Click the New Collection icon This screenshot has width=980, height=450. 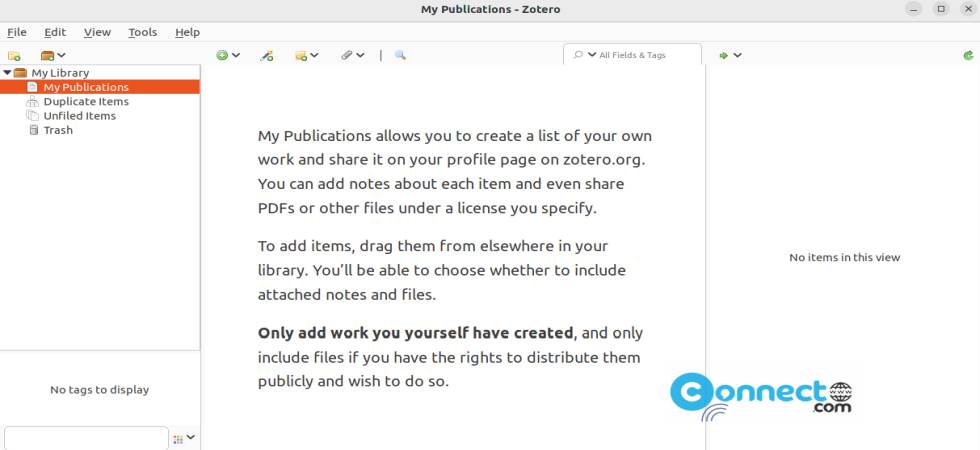pos(14,56)
